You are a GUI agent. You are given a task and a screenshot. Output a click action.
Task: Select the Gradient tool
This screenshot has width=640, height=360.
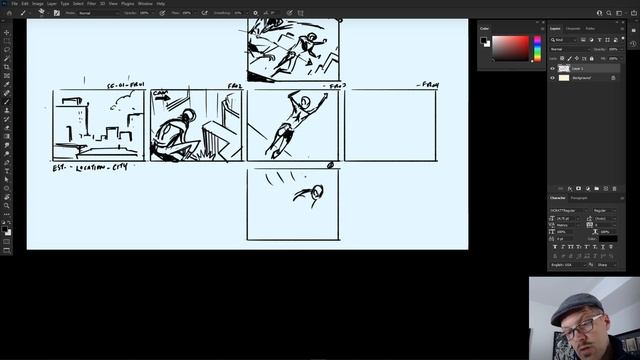pos(7,136)
